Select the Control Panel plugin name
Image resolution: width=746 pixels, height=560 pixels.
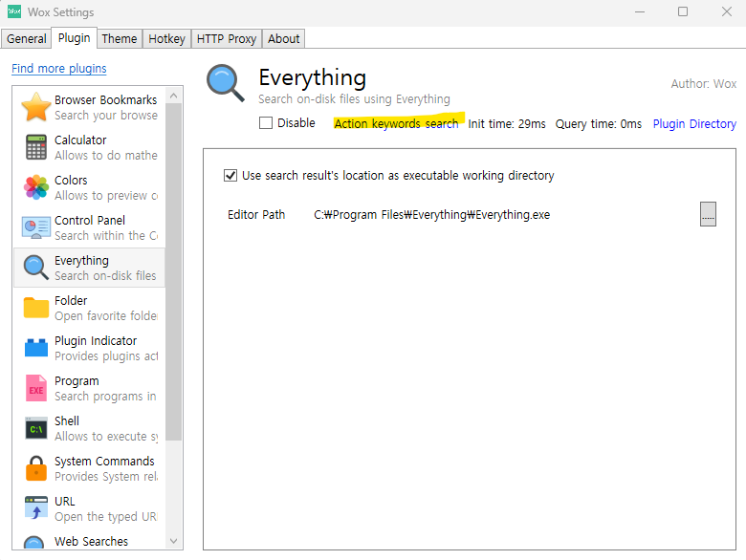pyautogui.click(x=90, y=220)
